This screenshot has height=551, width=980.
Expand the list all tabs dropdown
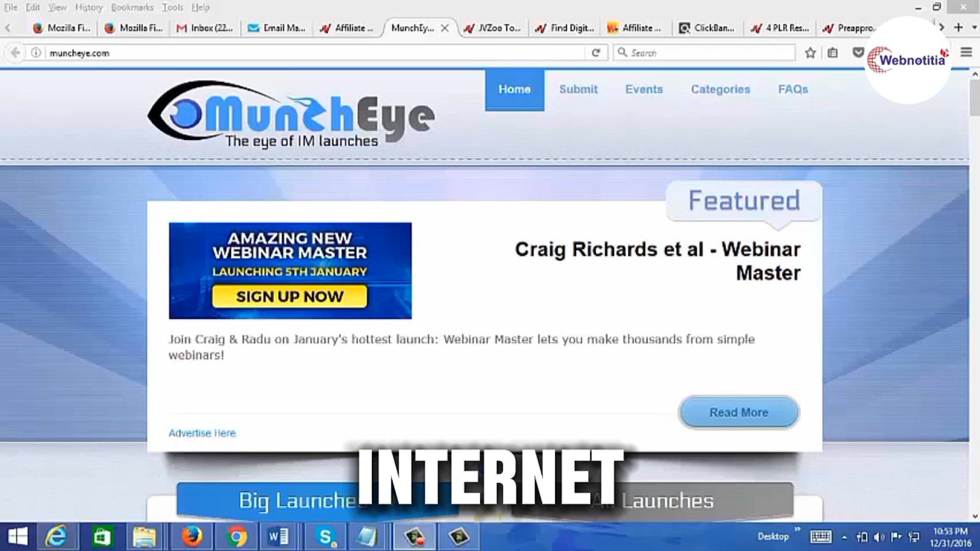(x=974, y=28)
